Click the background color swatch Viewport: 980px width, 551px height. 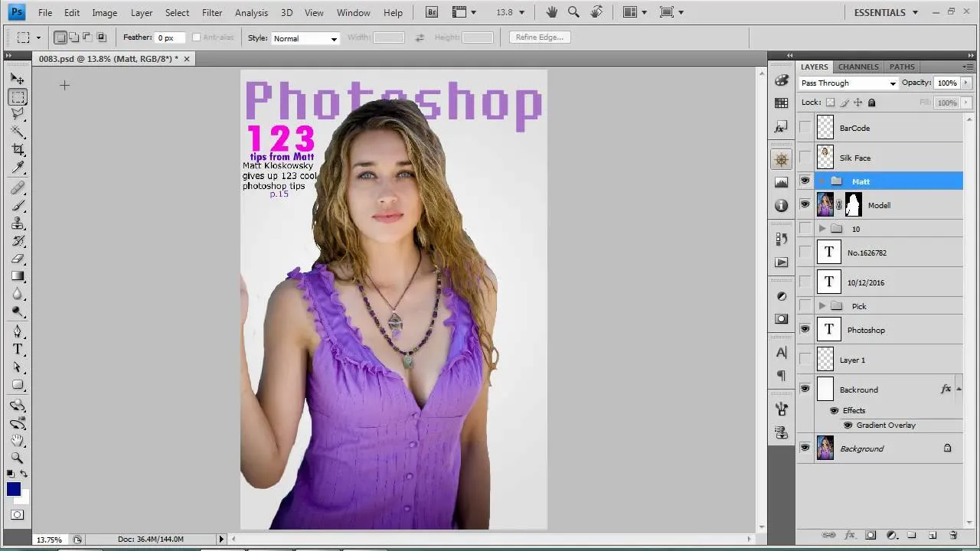pyautogui.click(x=23, y=499)
